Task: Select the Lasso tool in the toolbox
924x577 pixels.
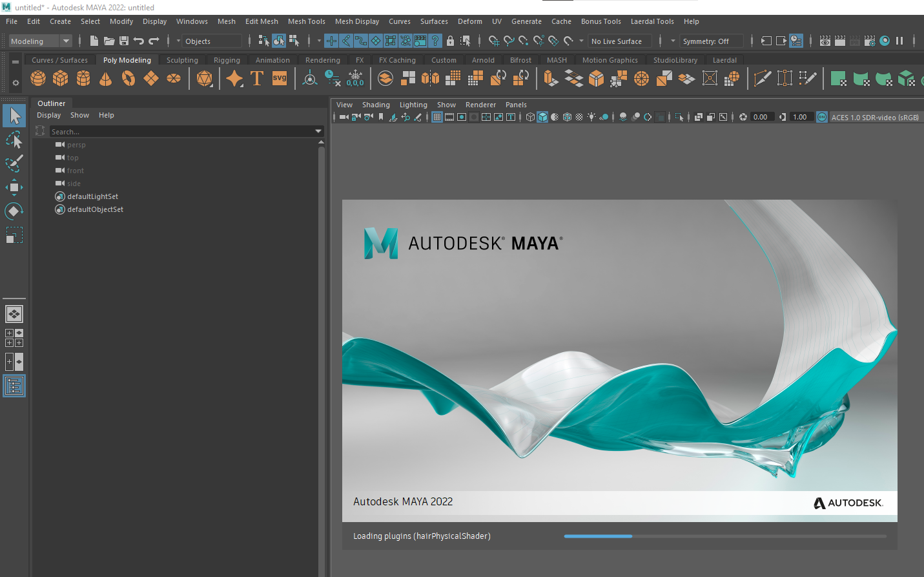Action: click(14, 140)
